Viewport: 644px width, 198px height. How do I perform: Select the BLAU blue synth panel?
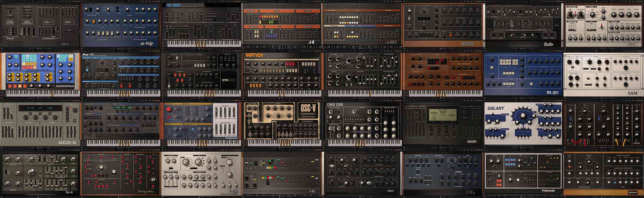click(523, 75)
